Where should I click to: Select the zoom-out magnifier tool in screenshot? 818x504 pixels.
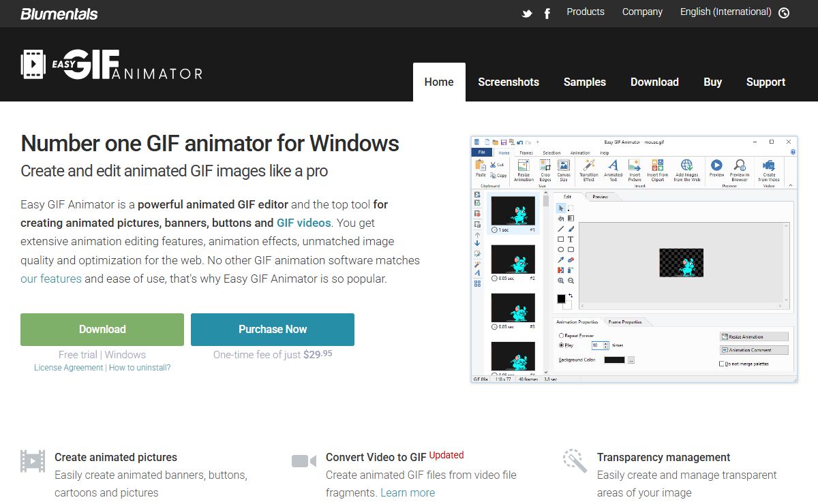(571, 281)
